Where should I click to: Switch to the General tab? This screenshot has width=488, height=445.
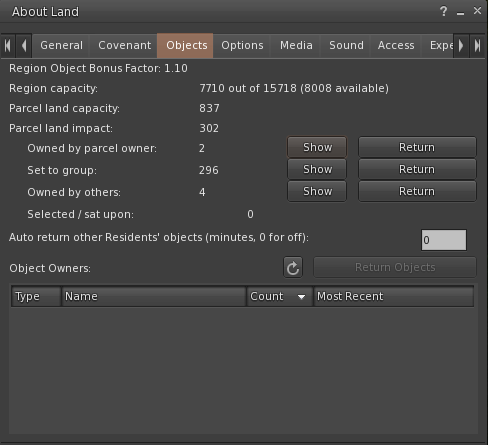(61, 45)
